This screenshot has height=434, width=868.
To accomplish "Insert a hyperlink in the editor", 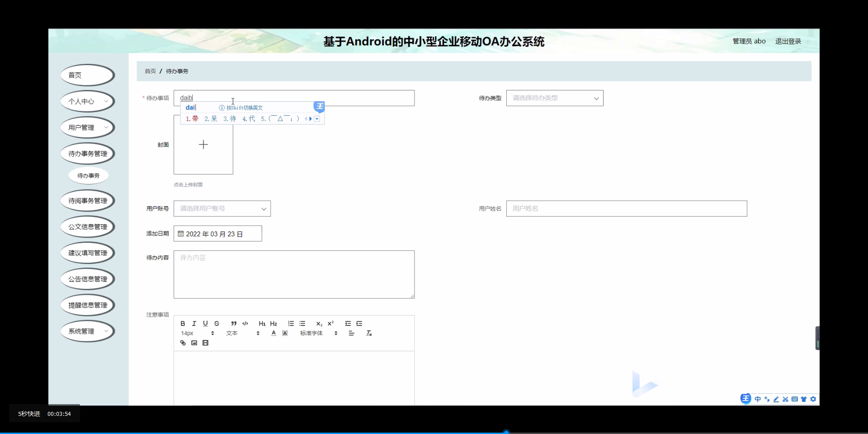I will (x=183, y=343).
